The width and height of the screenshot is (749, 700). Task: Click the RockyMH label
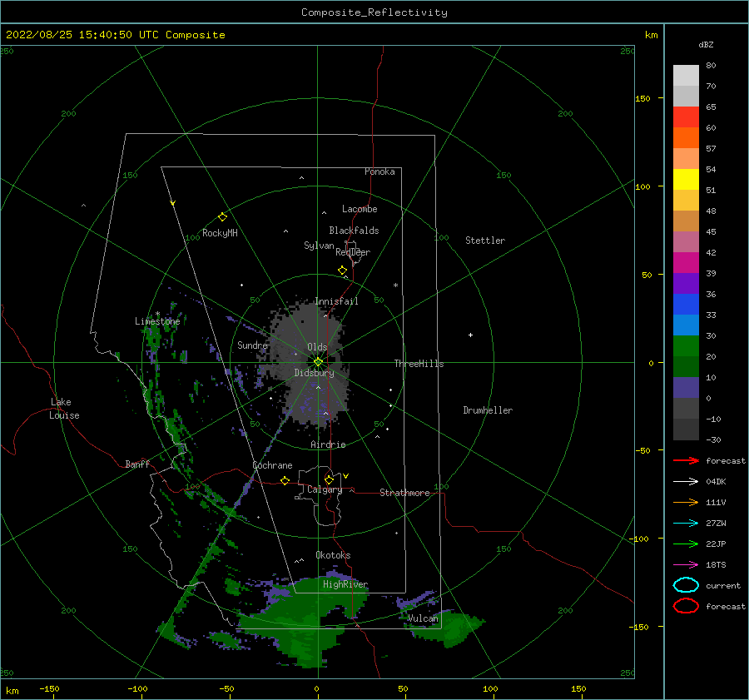(x=220, y=233)
